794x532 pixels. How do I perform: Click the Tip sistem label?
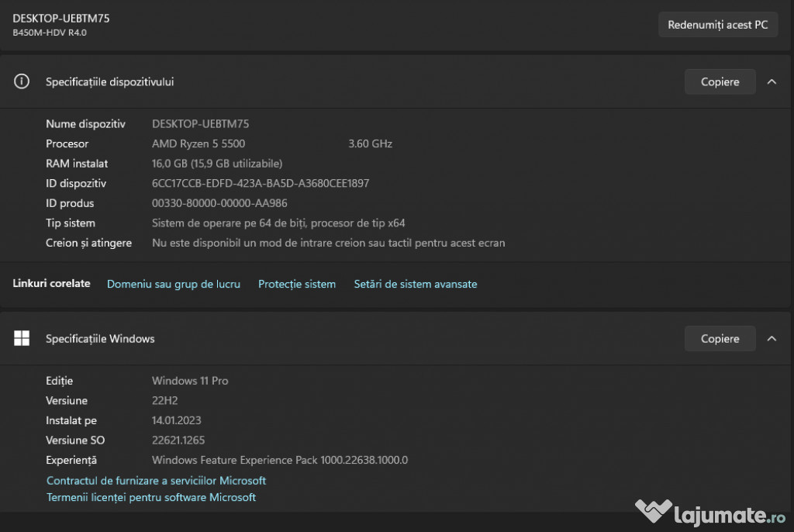(71, 223)
